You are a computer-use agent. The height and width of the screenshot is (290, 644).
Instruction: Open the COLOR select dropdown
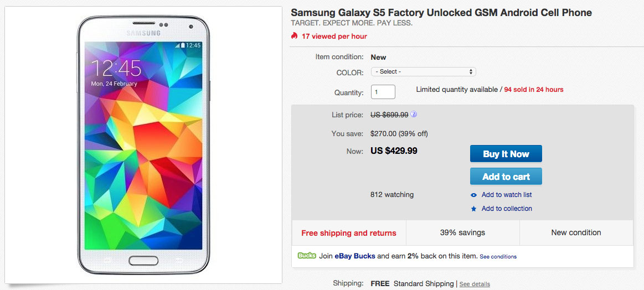point(424,72)
